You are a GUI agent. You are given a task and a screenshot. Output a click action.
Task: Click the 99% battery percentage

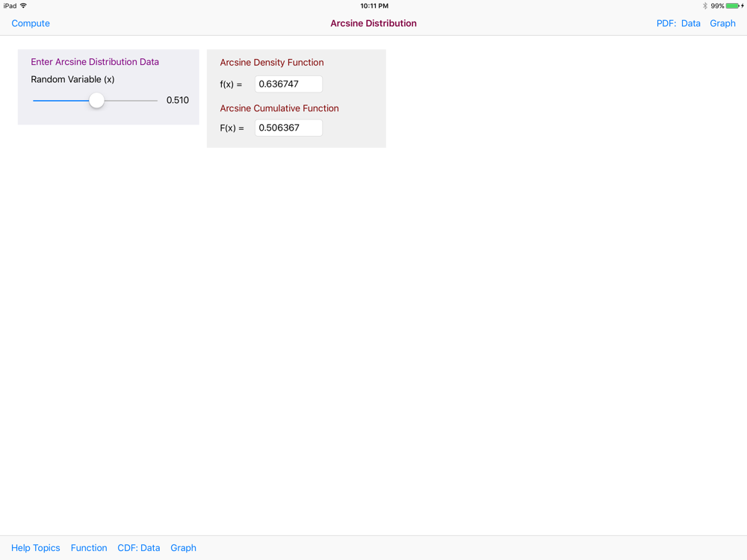click(x=717, y=6)
